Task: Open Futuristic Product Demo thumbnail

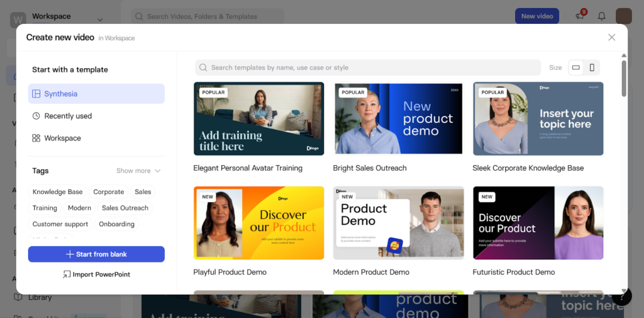Action: coord(538,223)
